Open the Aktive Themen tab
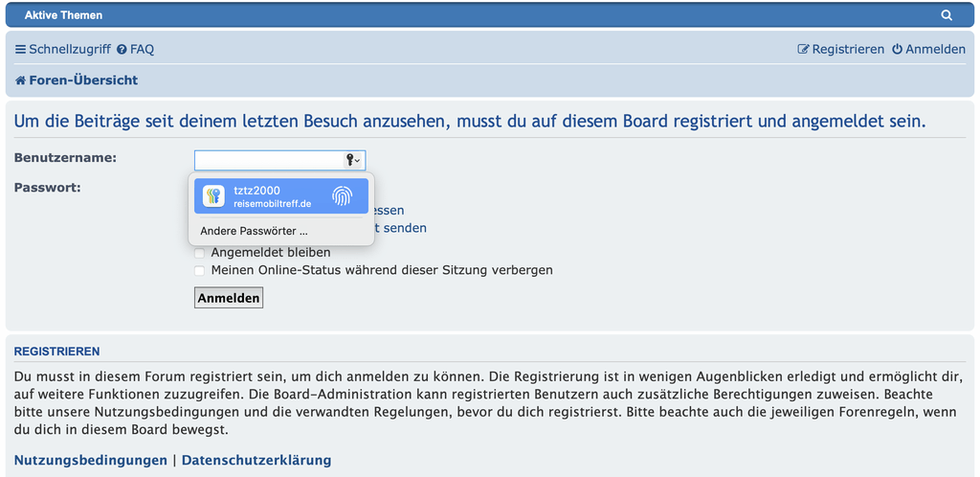 64,15
